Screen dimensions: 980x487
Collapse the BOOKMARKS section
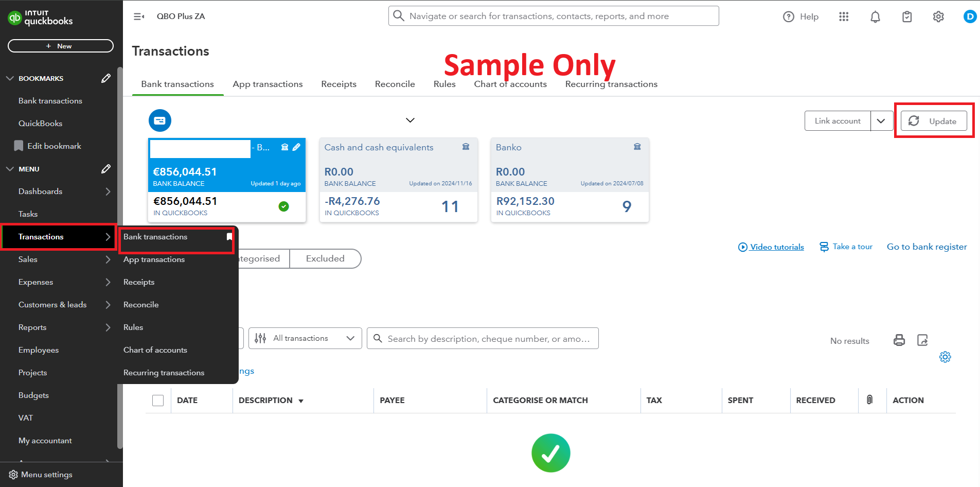[x=10, y=78]
